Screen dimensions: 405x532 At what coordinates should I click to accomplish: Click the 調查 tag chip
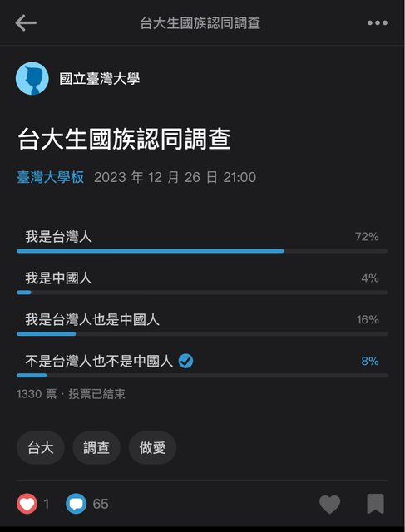96,447
